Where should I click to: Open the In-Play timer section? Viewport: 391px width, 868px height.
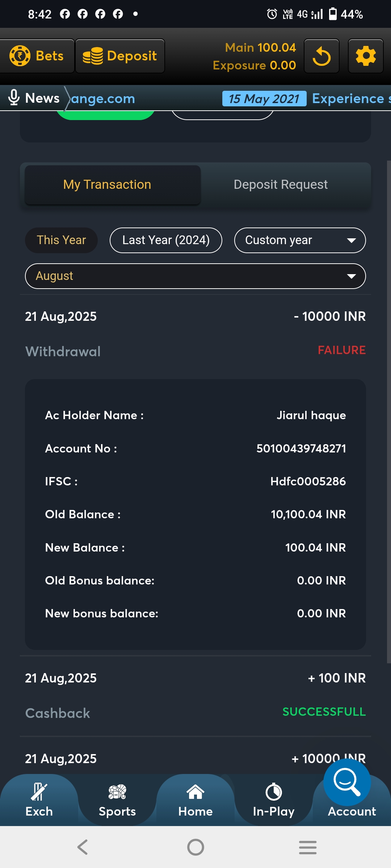[x=274, y=799]
